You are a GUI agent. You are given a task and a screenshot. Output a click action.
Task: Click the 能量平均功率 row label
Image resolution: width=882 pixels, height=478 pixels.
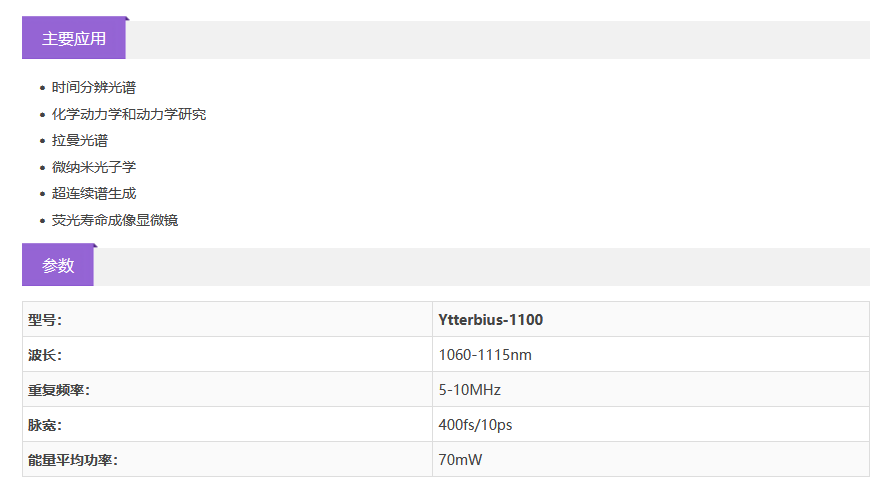tap(73, 460)
